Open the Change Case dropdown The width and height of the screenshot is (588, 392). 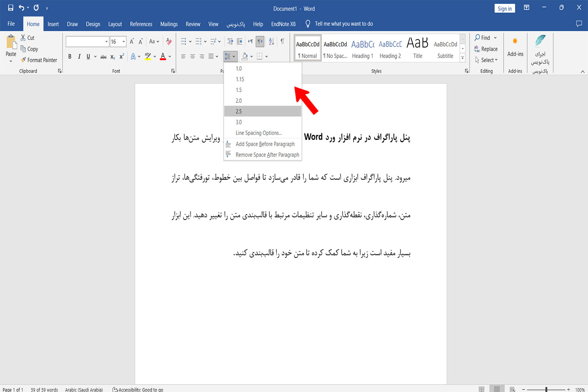coord(154,42)
